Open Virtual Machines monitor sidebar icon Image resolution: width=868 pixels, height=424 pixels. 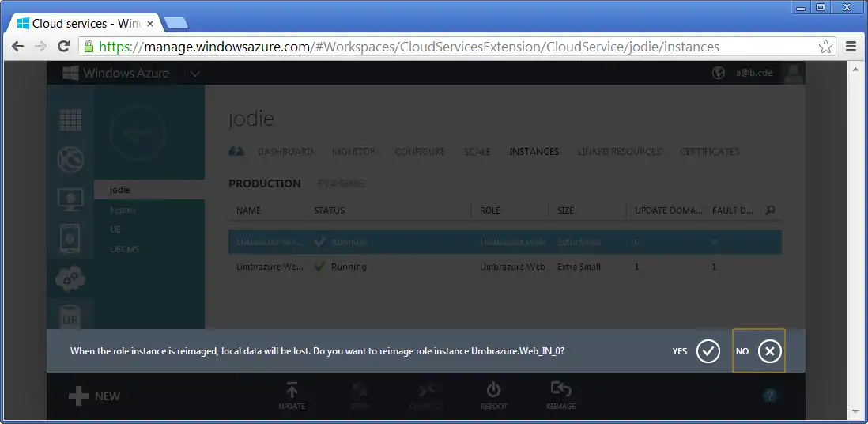click(70, 199)
